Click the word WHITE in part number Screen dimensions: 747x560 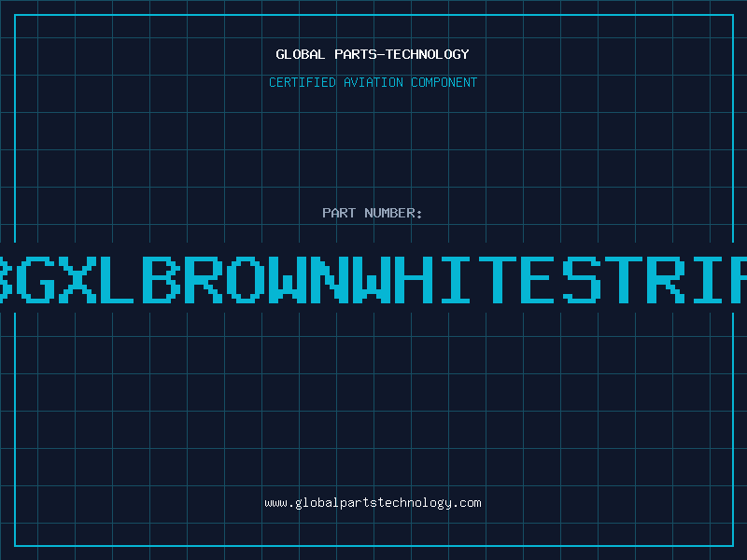coord(453,280)
